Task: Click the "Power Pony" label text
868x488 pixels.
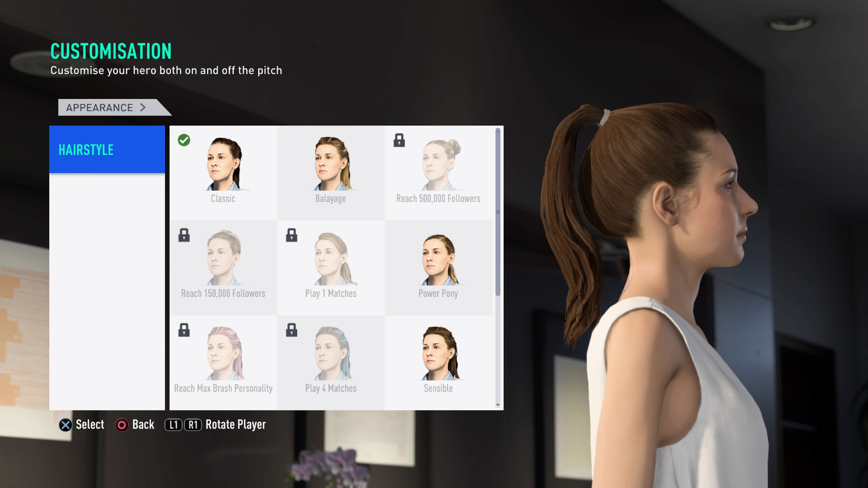Action: pos(438,294)
